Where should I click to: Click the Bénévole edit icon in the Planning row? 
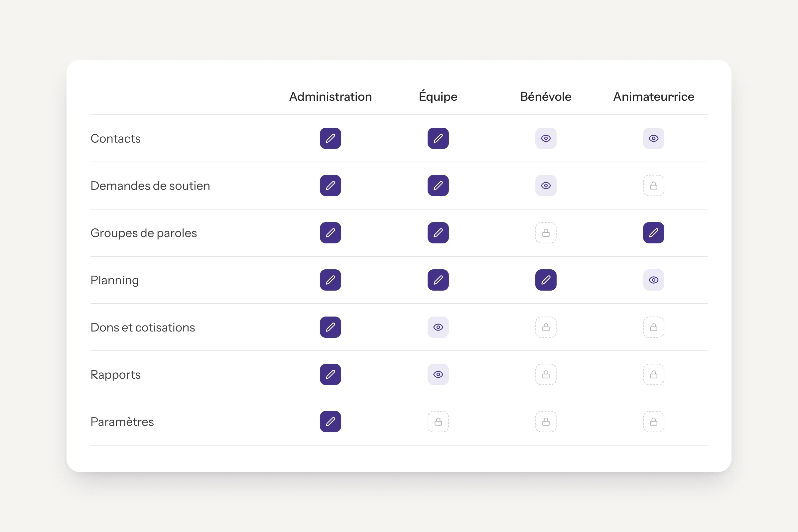[x=546, y=280]
